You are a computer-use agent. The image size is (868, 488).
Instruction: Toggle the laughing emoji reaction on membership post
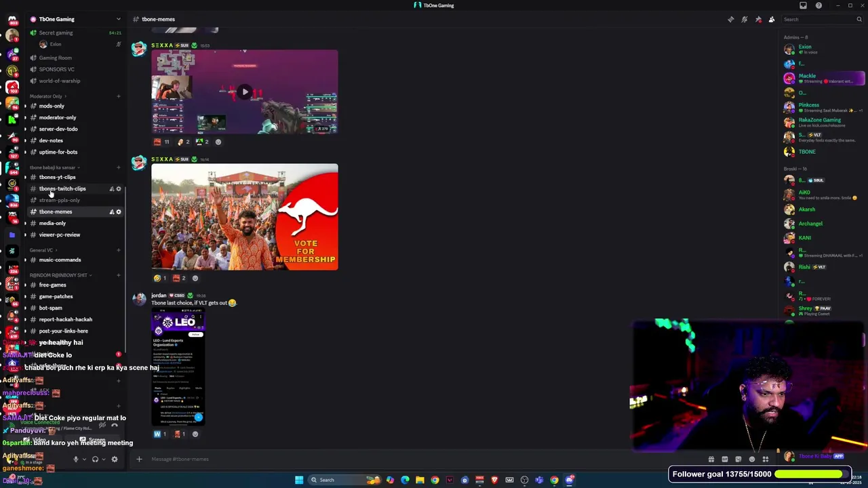[x=160, y=278]
